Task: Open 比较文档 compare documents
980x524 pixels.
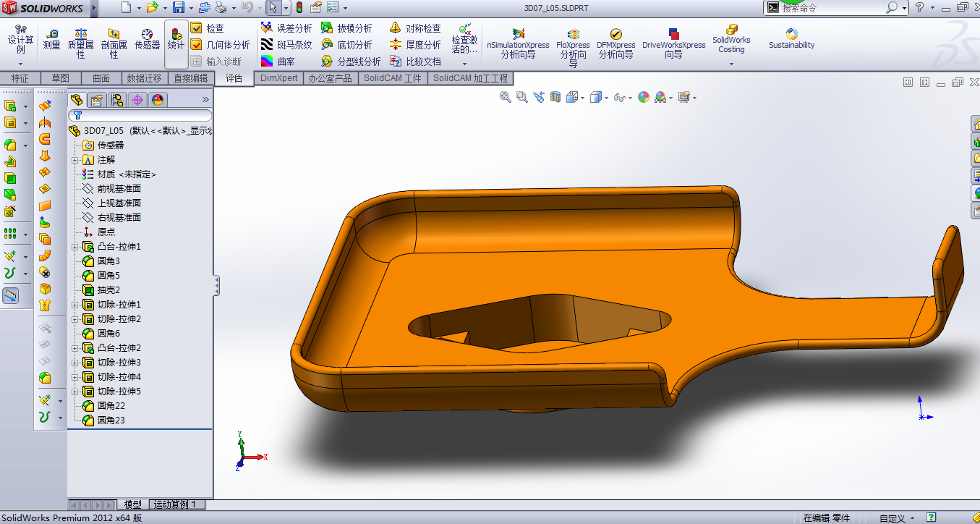Action: point(415,62)
